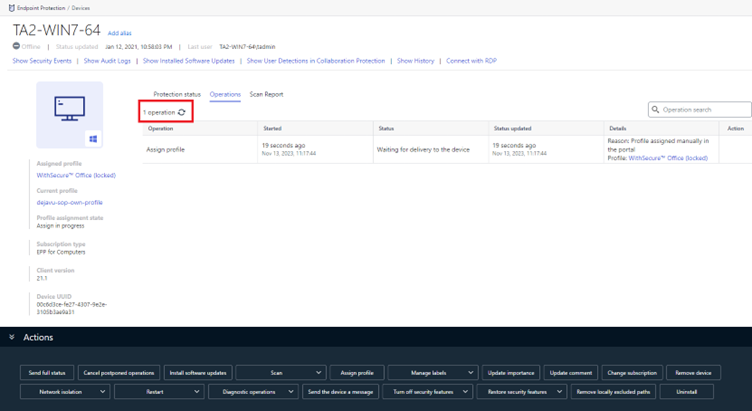Screen dimensions: 752x411
Task: Click Cancel postponed operations button
Action: point(119,373)
